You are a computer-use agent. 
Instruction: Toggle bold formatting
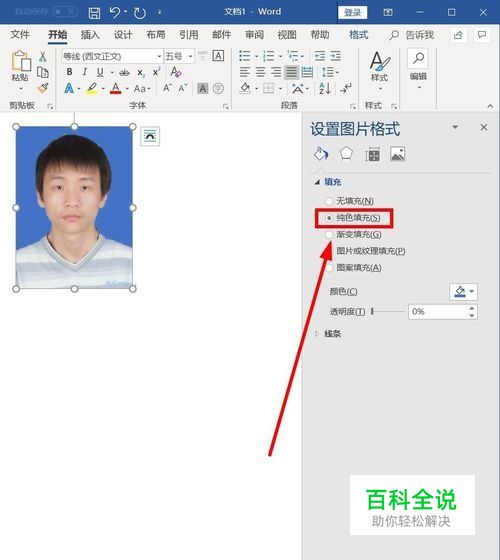70,72
